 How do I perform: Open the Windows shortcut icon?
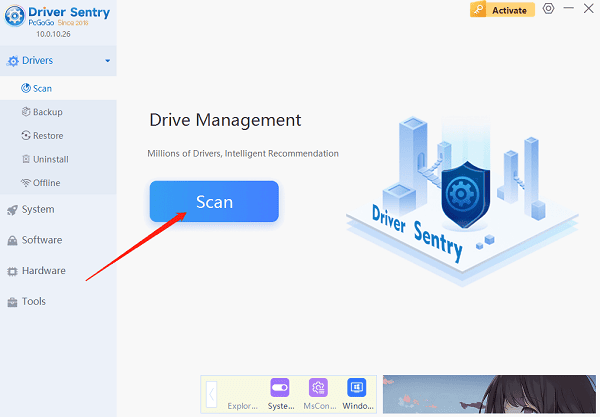coord(356,389)
